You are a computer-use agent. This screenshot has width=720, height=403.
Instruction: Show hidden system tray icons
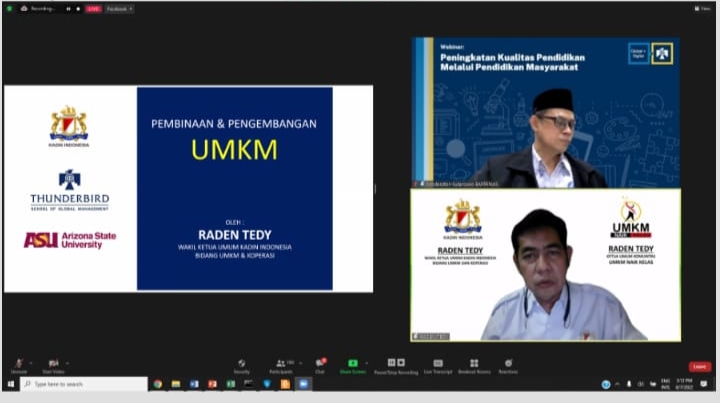coord(617,384)
